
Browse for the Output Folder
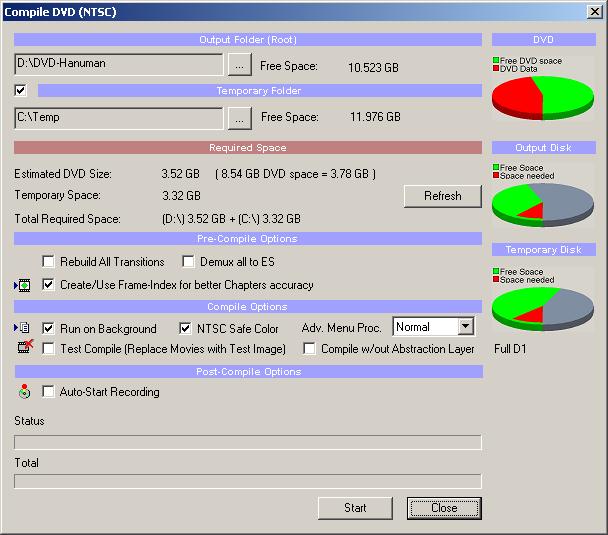click(239, 65)
